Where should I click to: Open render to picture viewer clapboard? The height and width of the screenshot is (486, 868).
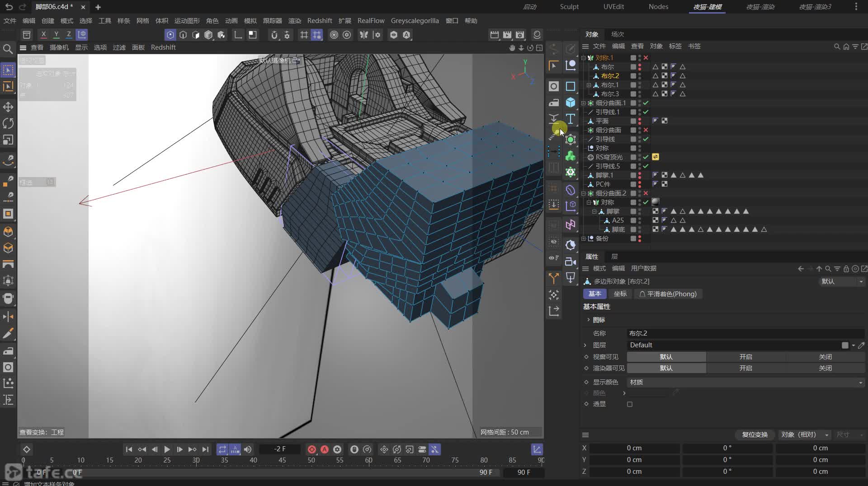coord(507,35)
